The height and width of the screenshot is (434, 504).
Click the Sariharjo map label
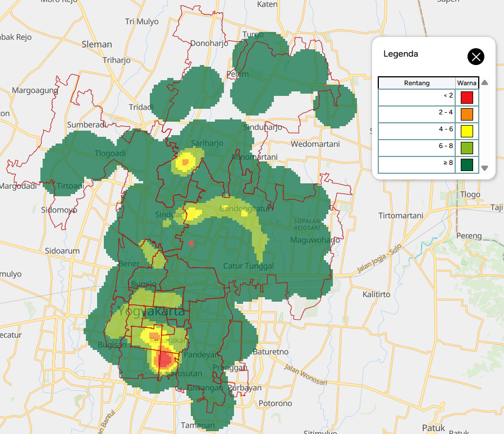point(207,143)
